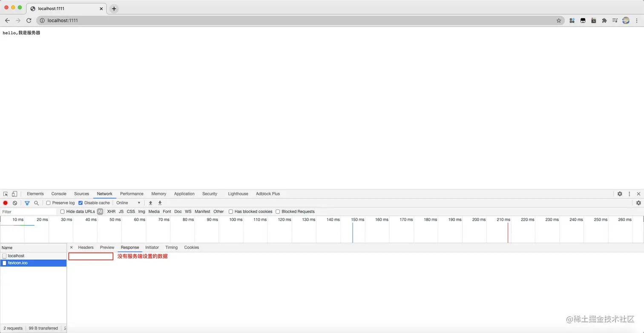
Task: Enable Hide data URLs checkbox
Action: [x=62, y=212]
